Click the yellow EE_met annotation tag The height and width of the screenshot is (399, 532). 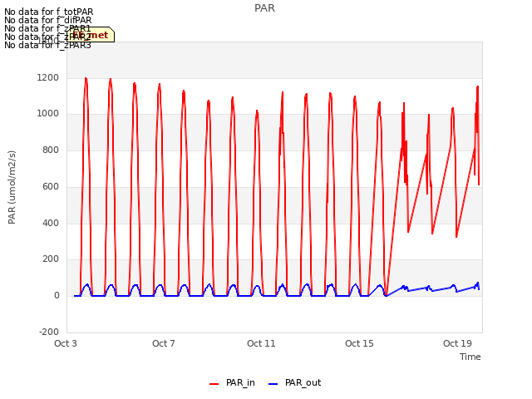[x=91, y=35]
